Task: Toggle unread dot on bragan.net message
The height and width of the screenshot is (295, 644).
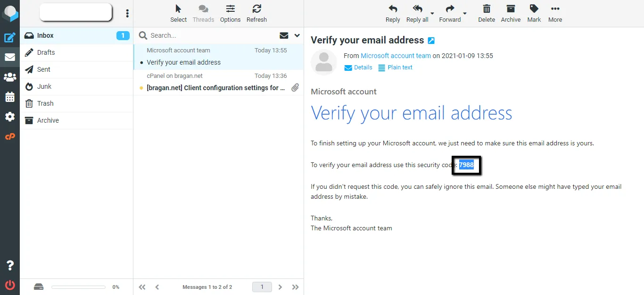Action: click(x=141, y=88)
